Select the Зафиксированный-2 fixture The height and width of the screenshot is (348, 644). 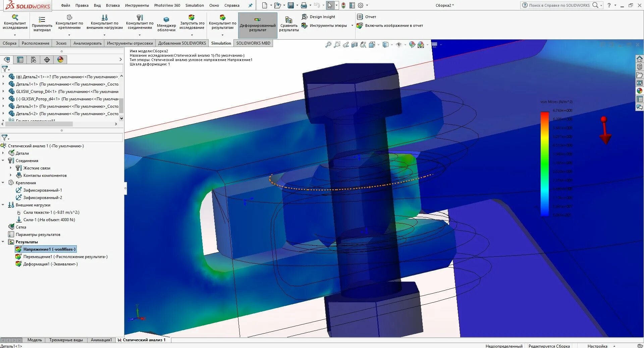coord(39,197)
